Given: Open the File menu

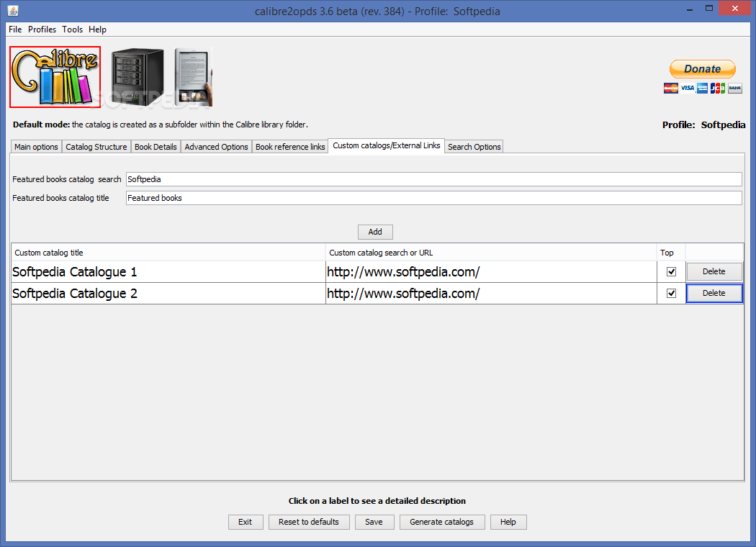Looking at the screenshot, I should [15, 30].
